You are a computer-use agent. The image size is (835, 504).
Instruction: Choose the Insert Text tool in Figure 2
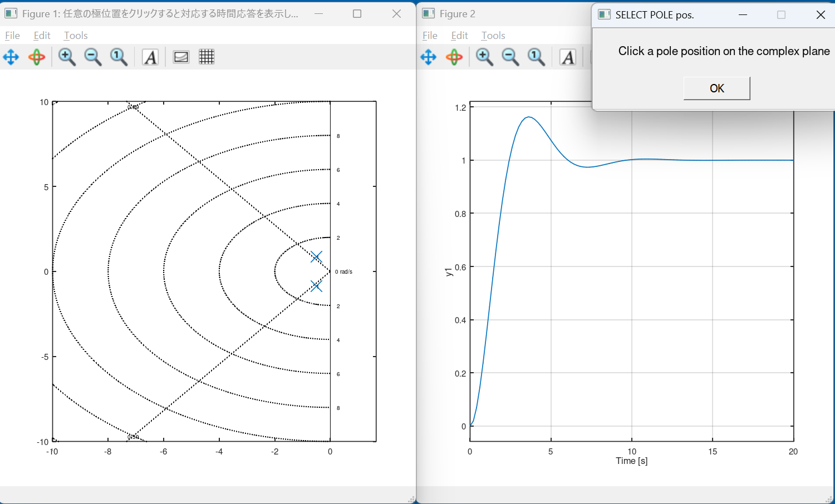[568, 57]
